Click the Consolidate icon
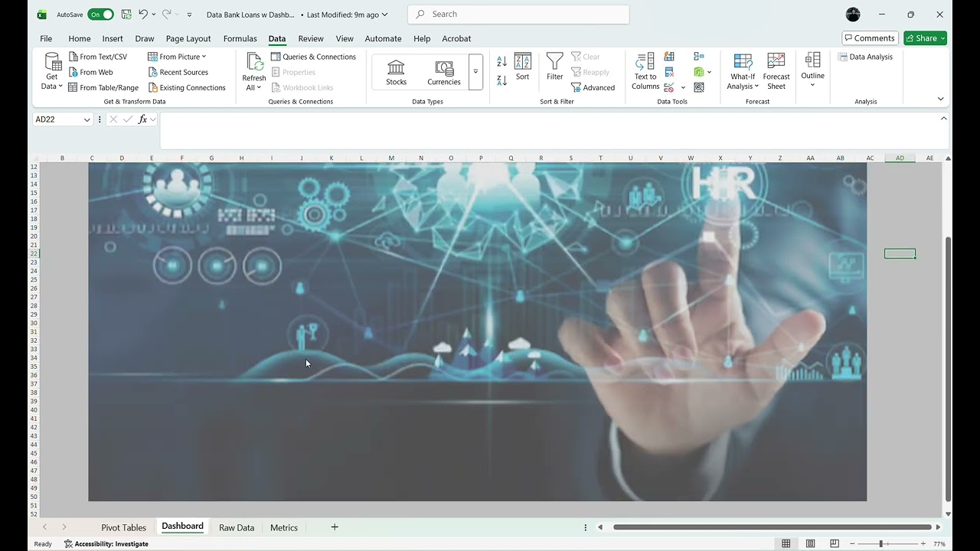980x551 pixels. pos(699,57)
